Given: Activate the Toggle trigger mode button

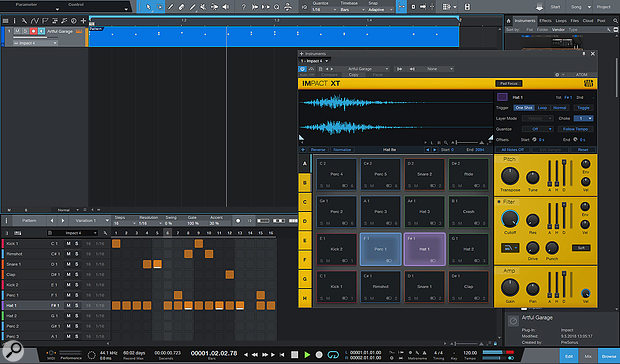Looking at the screenshot, I should tap(583, 108).
